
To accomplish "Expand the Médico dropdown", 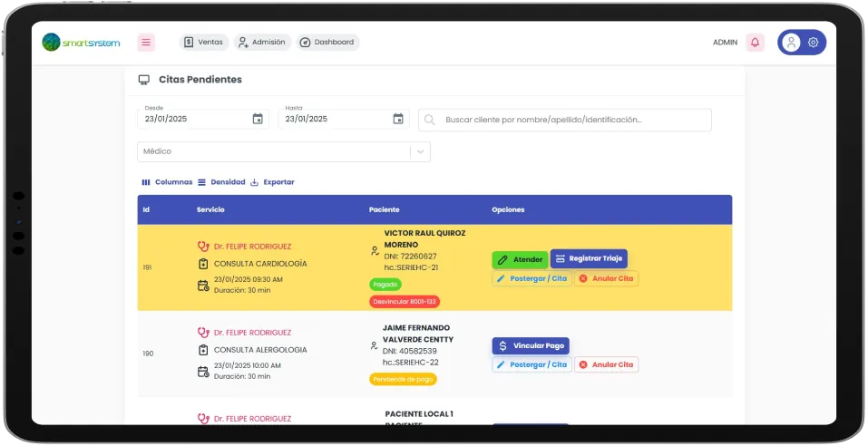I will 420,152.
